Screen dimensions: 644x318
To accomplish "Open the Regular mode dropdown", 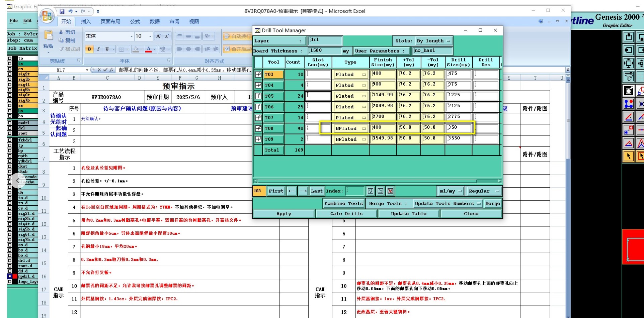I will tap(484, 191).
